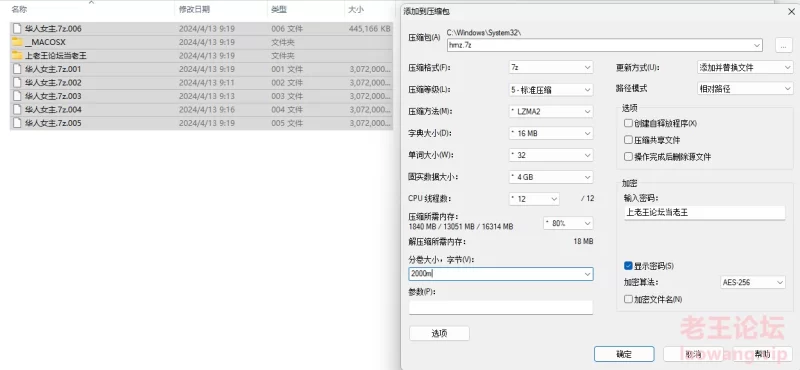
Task: Click file icon of 华人女主.7z.005
Action: [x=17, y=123]
